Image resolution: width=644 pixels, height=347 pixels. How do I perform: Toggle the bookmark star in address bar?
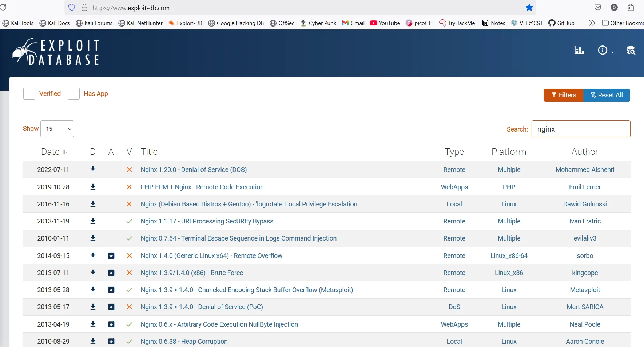[x=529, y=8]
